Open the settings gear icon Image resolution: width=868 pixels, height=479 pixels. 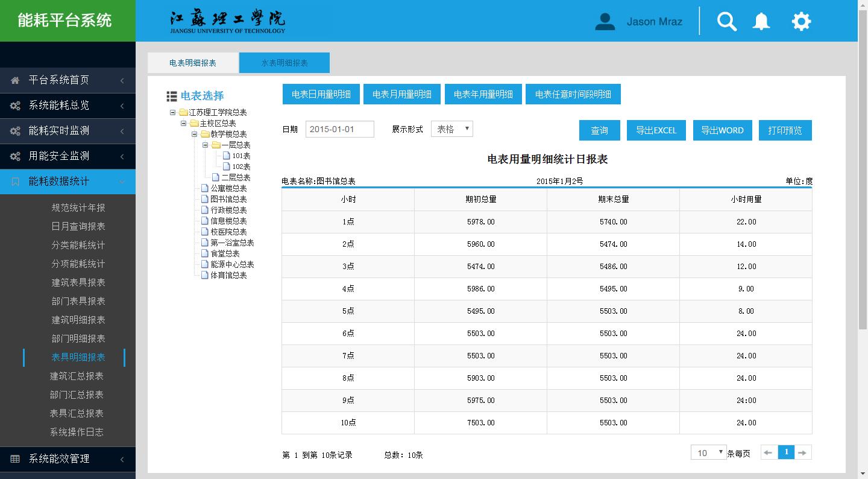(x=801, y=22)
